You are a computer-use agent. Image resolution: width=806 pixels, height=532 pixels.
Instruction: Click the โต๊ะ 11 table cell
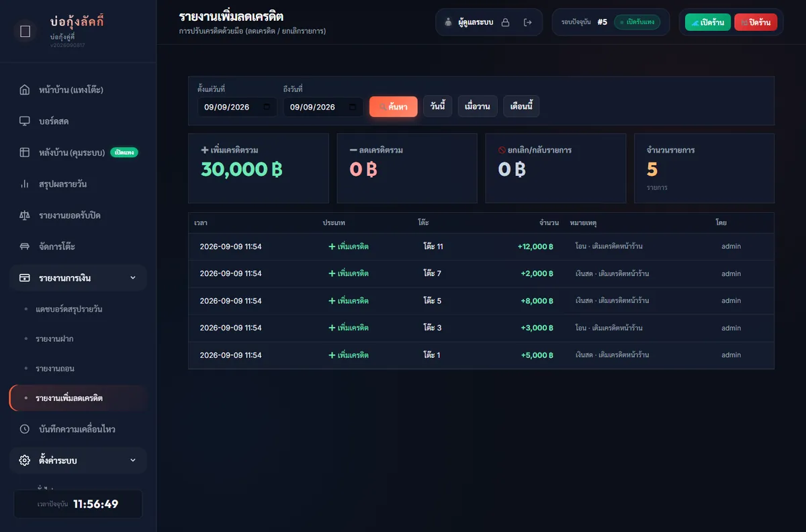[433, 247]
